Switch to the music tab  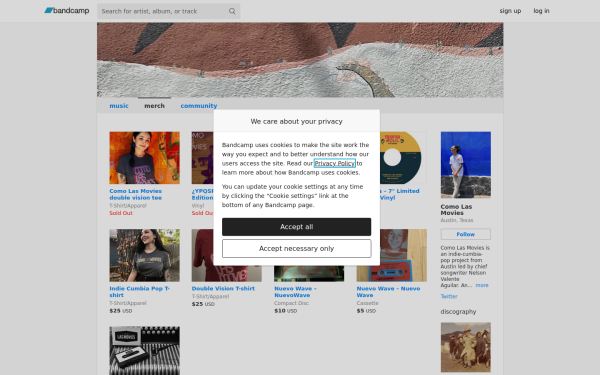tap(119, 106)
